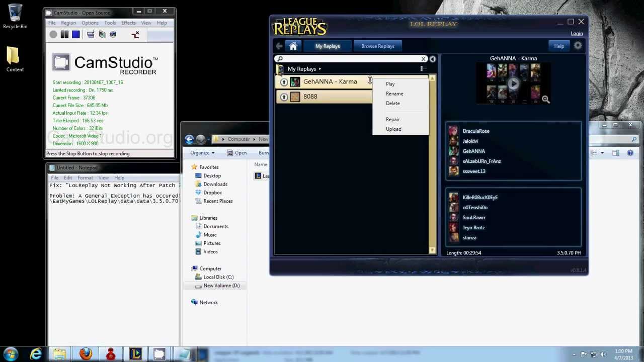
Task: Open Notepad Format menu
Action: click(85, 177)
